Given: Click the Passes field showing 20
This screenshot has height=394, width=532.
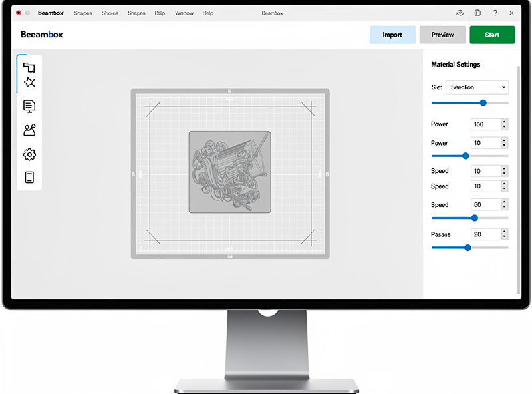Looking at the screenshot, I should pos(486,234).
